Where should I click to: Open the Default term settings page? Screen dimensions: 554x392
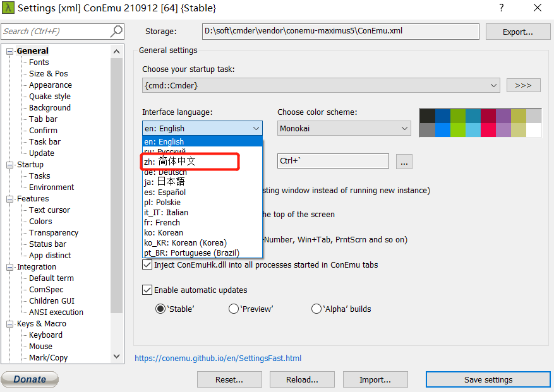52,278
